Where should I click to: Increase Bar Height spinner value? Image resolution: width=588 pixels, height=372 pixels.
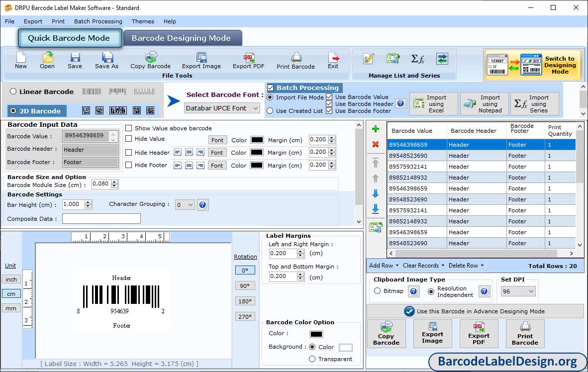coord(88,202)
